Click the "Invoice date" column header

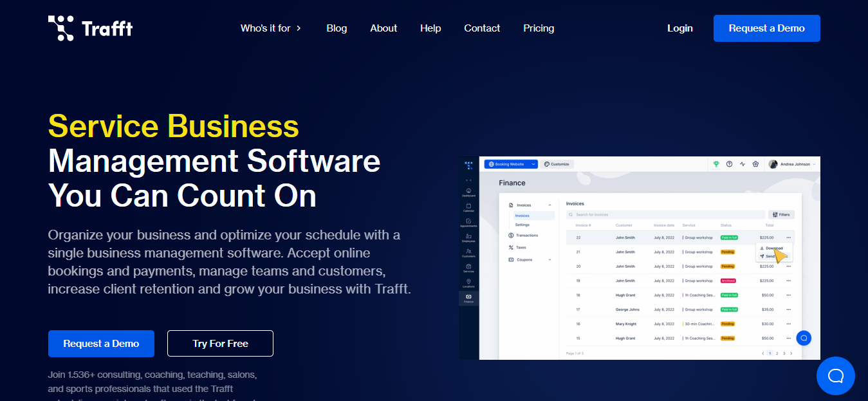664,225
